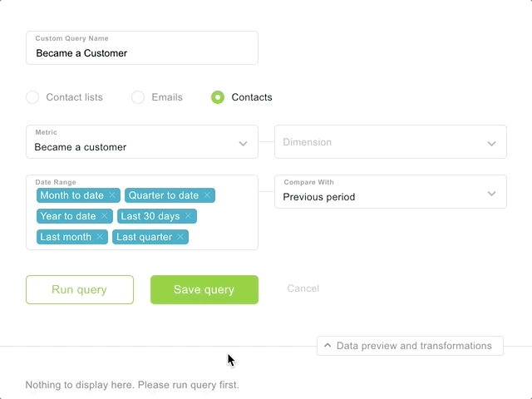Remove the Last quarter tag
This screenshot has width=532, height=399.
click(x=180, y=237)
